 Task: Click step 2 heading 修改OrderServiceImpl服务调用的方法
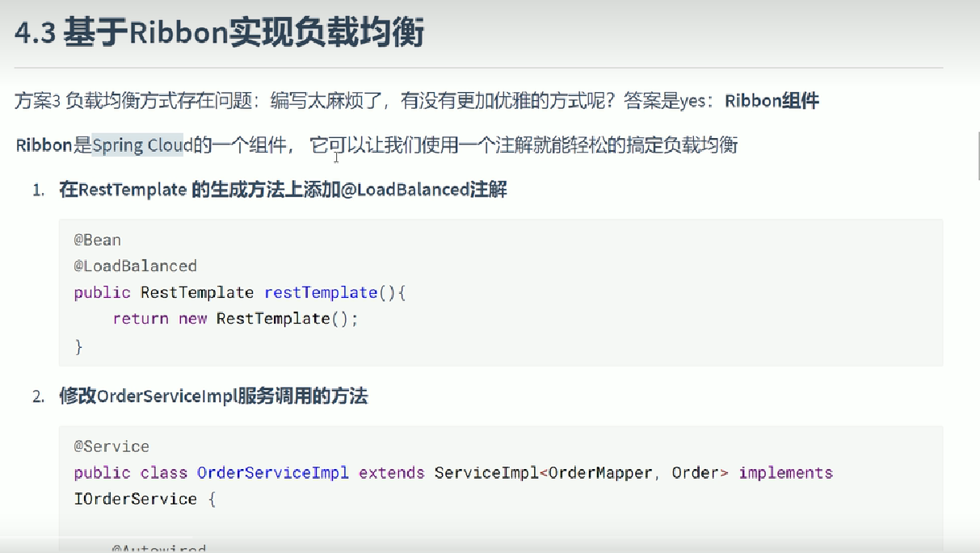tap(213, 396)
